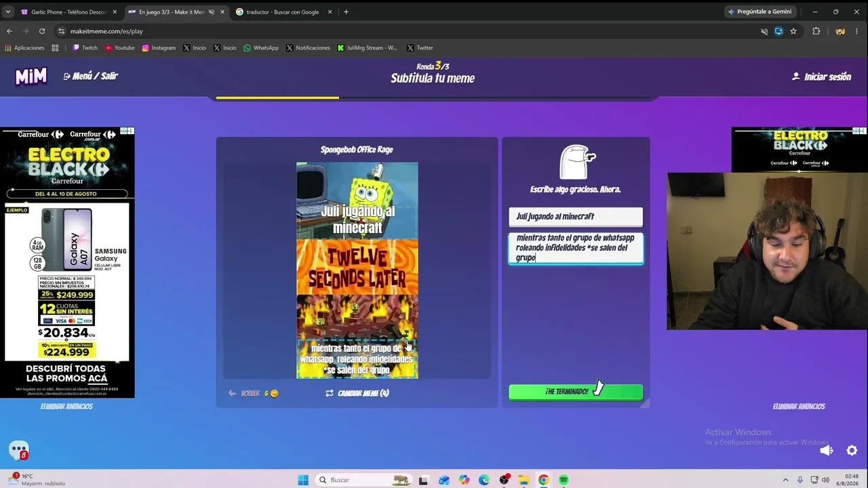This screenshot has height=488, width=868.
Task: Click ELIMINAR ANUNCIOS under the right ad
Action: (x=799, y=407)
